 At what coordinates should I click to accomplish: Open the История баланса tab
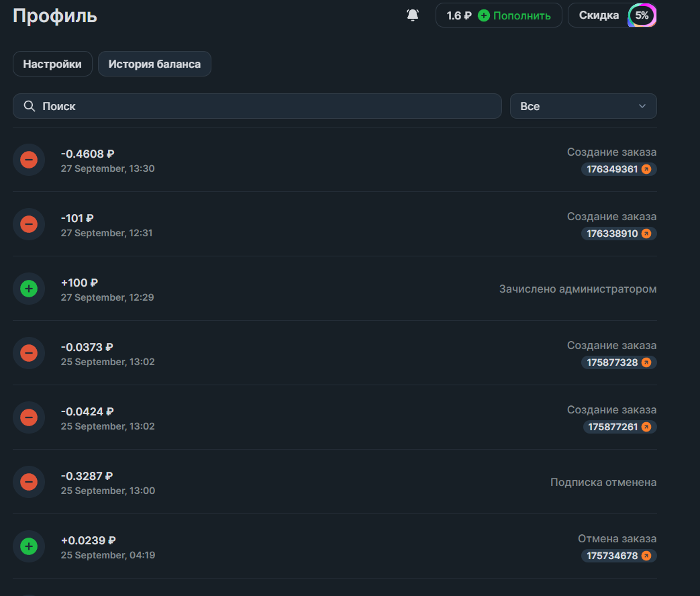[154, 64]
